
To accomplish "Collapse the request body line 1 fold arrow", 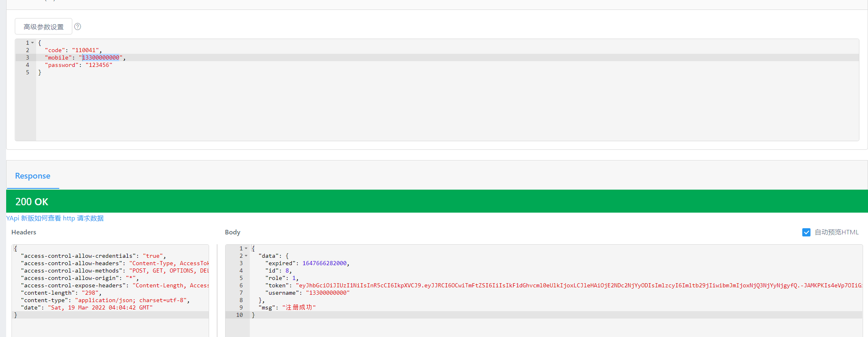I will point(32,43).
